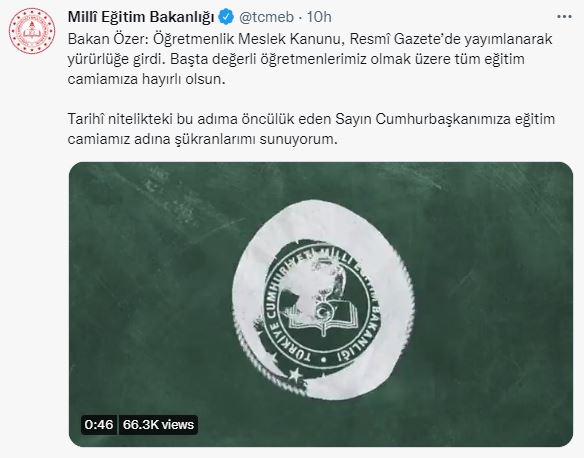Click the crescent emblem at seal center
This screenshot has height=458, width=584.
pyautogui.click(x=324, y=310)
